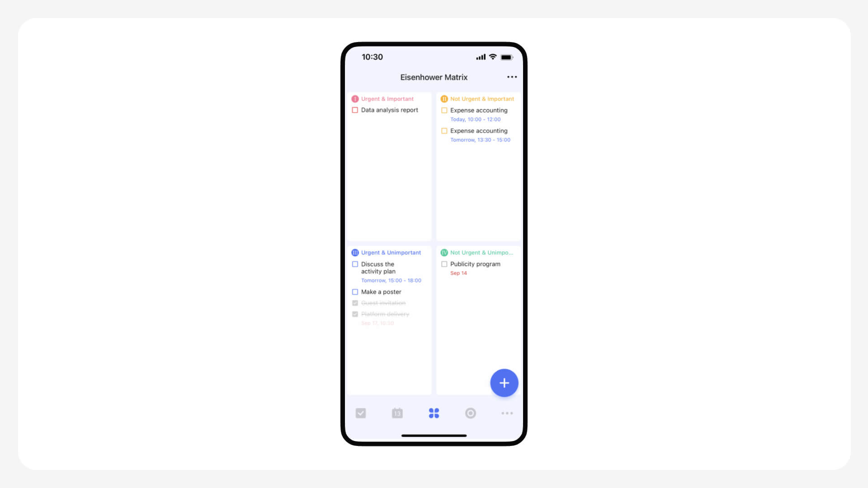Expand the Urgent & Important quadrant details

tap(387, 99)
